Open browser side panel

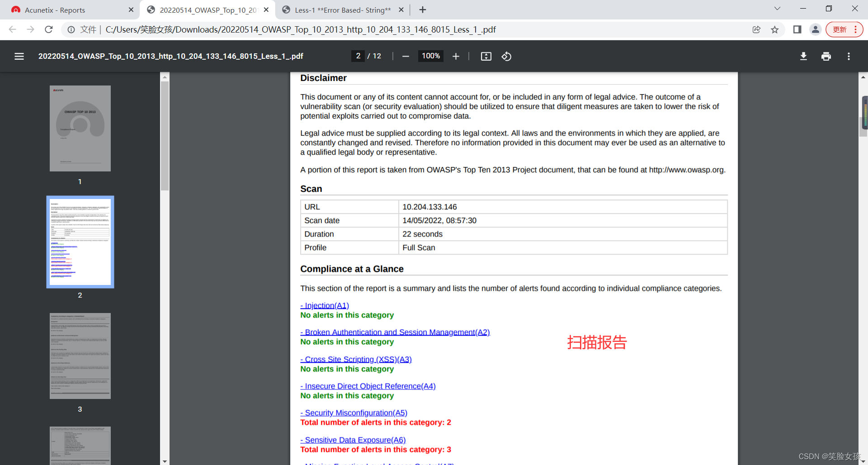pos(797,29)
